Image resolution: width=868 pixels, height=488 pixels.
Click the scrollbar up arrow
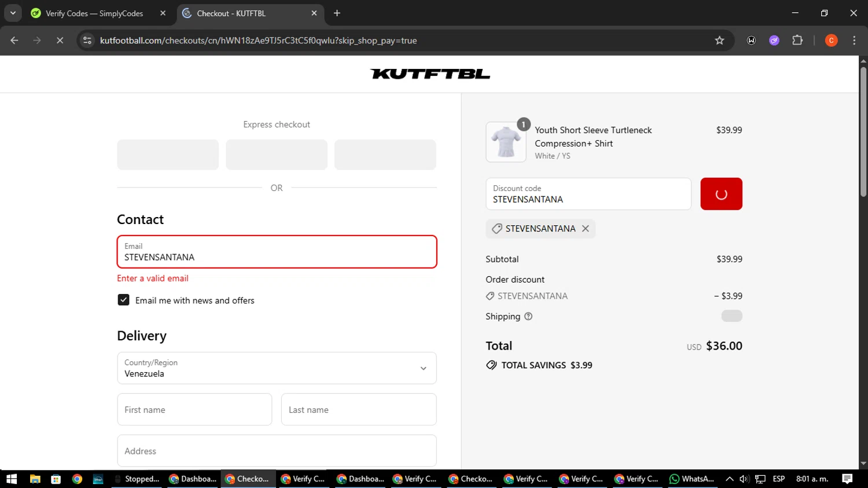tap(863, 60)
